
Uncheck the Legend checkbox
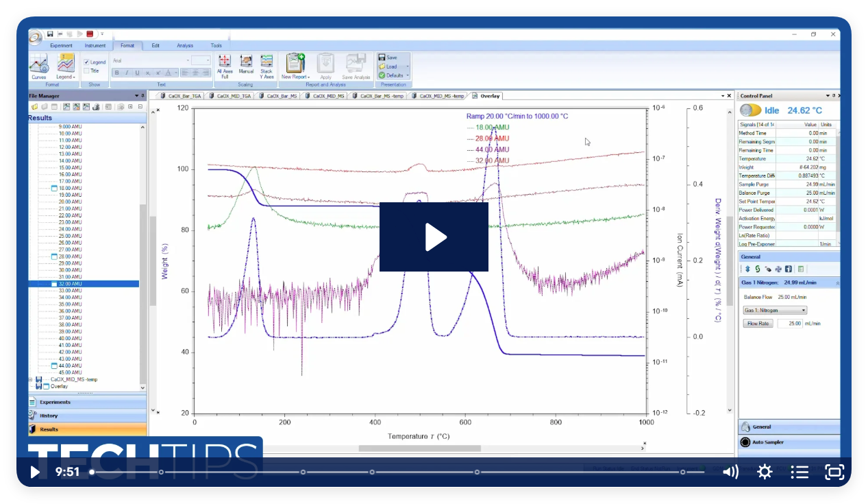click(x=86, y=62)
